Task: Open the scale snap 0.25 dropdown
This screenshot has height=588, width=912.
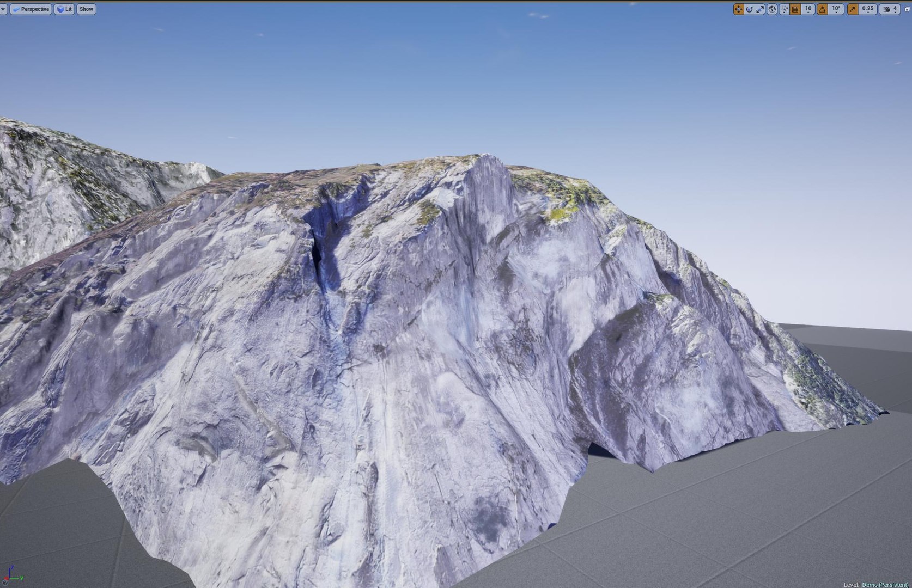Action: [868, 9]
